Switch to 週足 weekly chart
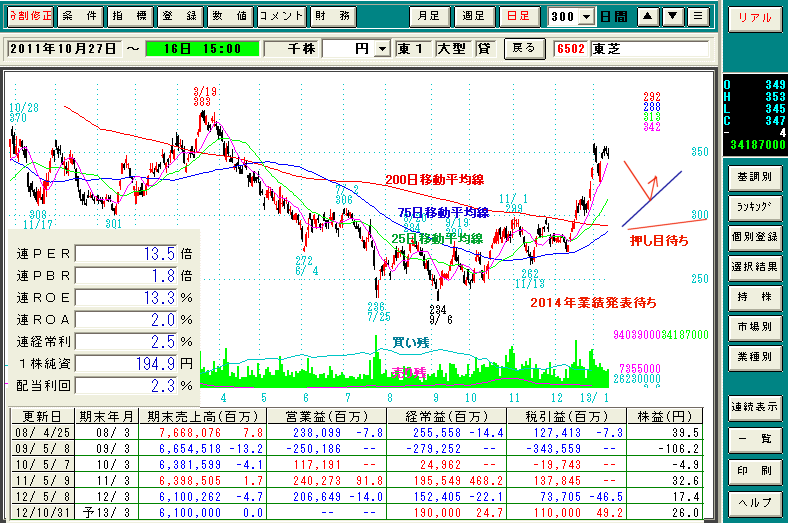The image size is (788, 523). coord(474,16)
